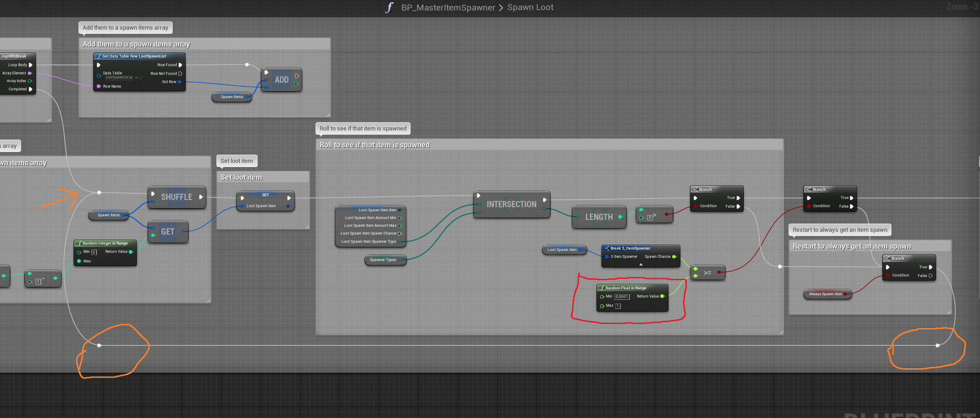Click the Max value field of Random Float in Range
980x418 pixels.
click(618, 306)
